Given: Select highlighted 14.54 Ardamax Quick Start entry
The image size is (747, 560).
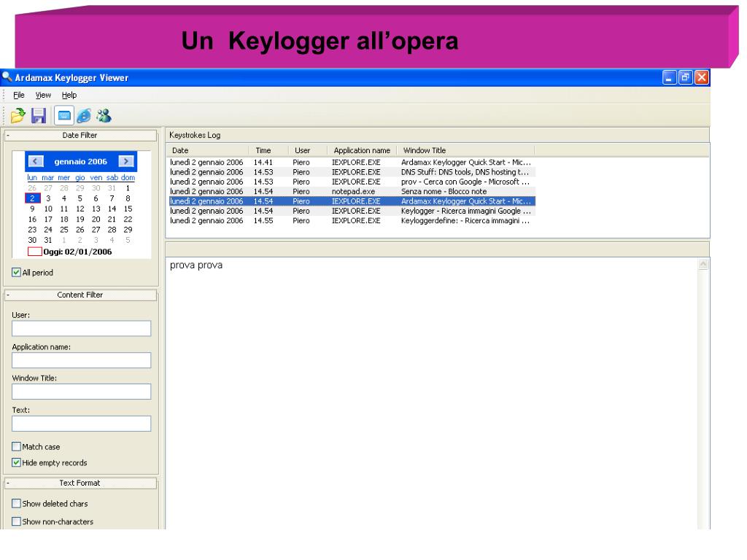Looking at the screenshot, I should (352, 201).
